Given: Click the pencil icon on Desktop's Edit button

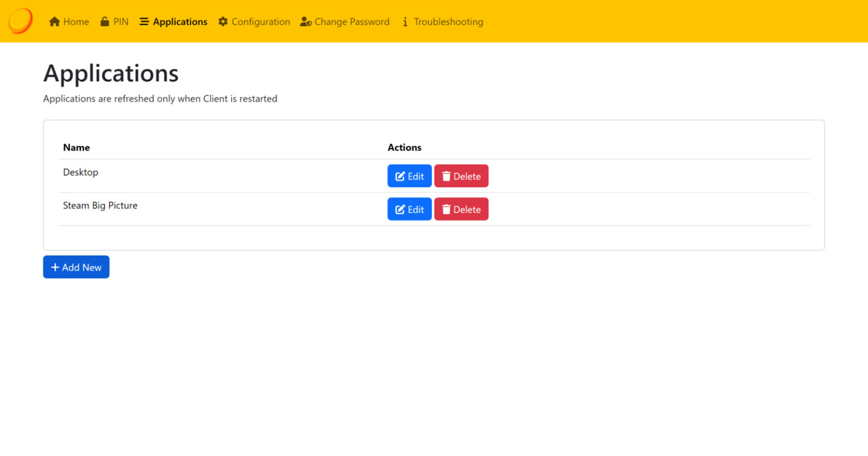Looking at the screenshot, I should (401, 176).
